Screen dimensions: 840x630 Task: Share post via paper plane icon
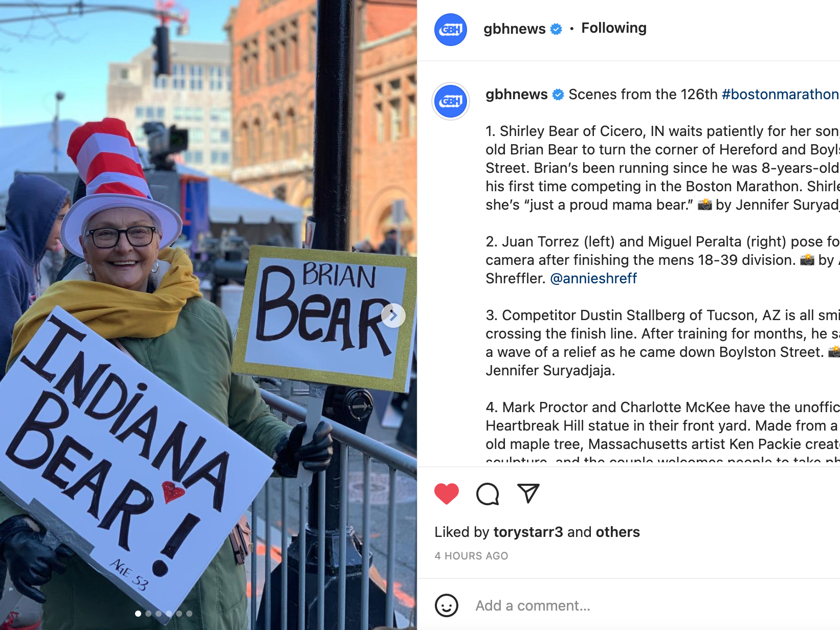point(528,493)
